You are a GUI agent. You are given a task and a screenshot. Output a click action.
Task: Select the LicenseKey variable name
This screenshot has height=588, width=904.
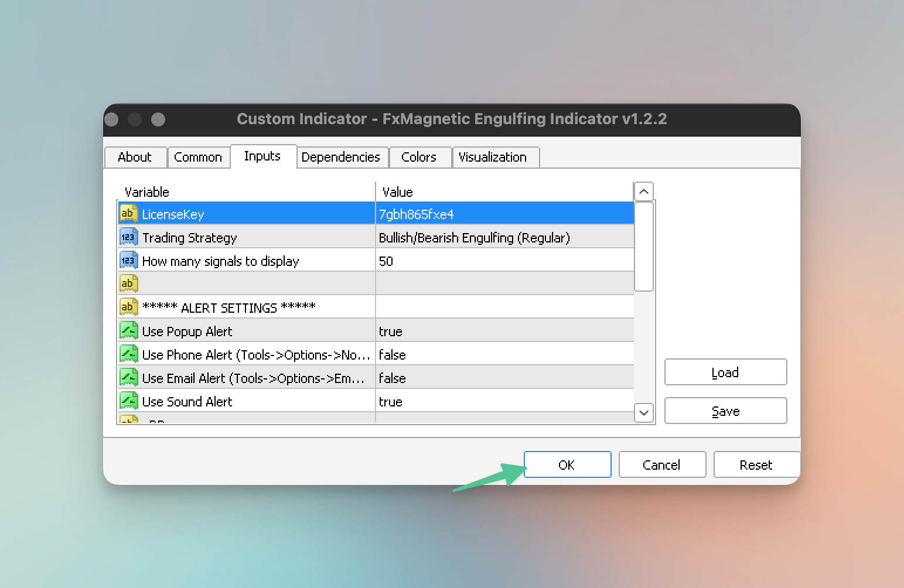(x=173, y=214)
